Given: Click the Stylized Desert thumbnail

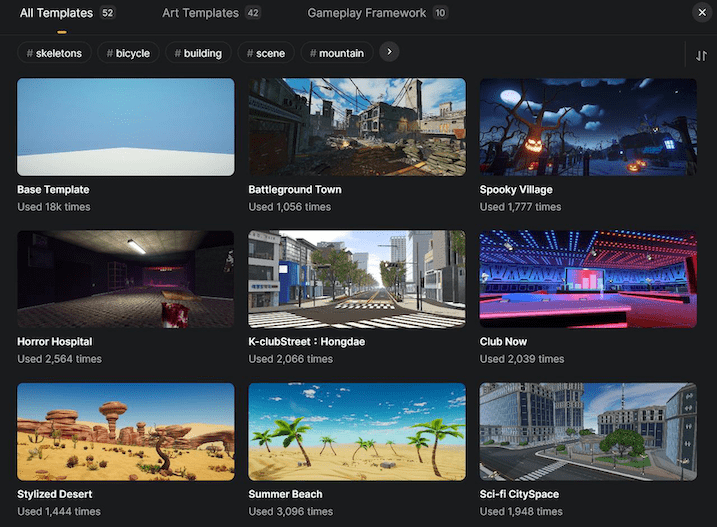Looking at the screenshot, I should 126,431.
